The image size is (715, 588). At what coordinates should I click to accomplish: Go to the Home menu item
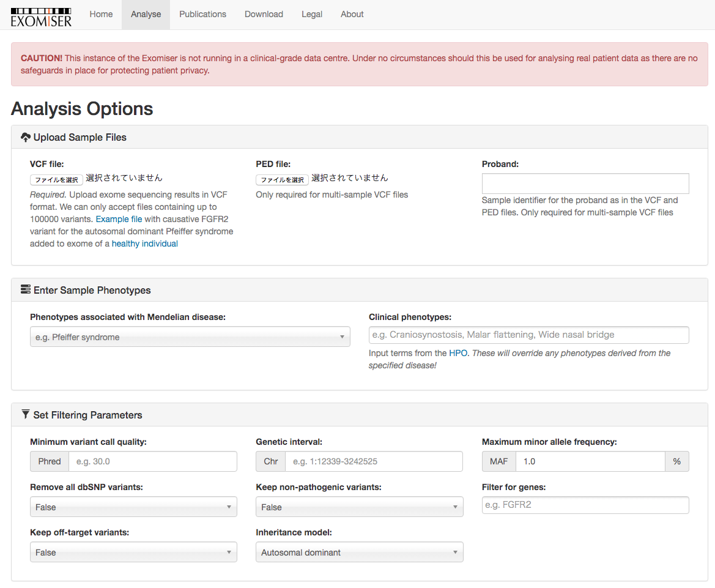pos(101,14)
